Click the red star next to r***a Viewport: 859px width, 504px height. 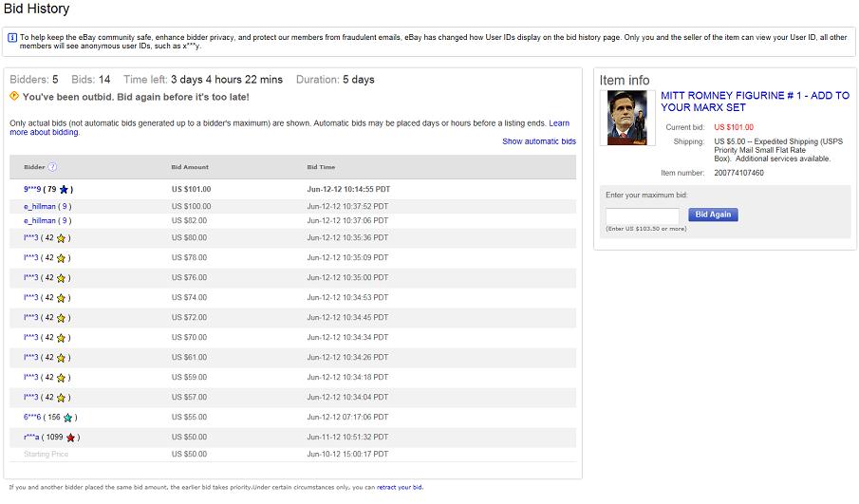point(70,438)
